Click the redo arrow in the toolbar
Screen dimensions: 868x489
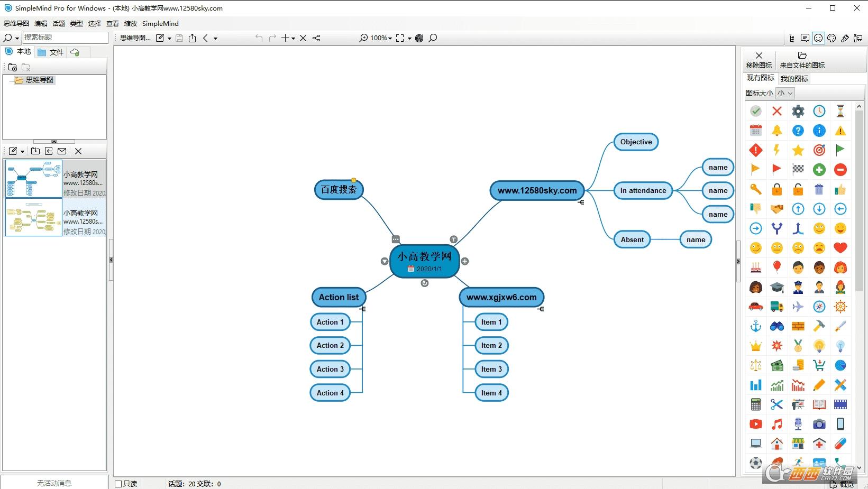tap(272, 38)
